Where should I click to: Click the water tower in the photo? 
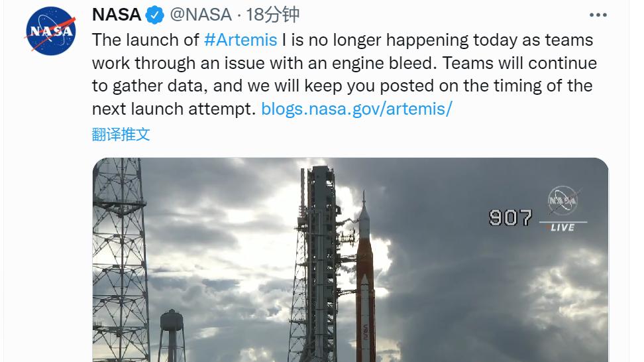[172, 335]
